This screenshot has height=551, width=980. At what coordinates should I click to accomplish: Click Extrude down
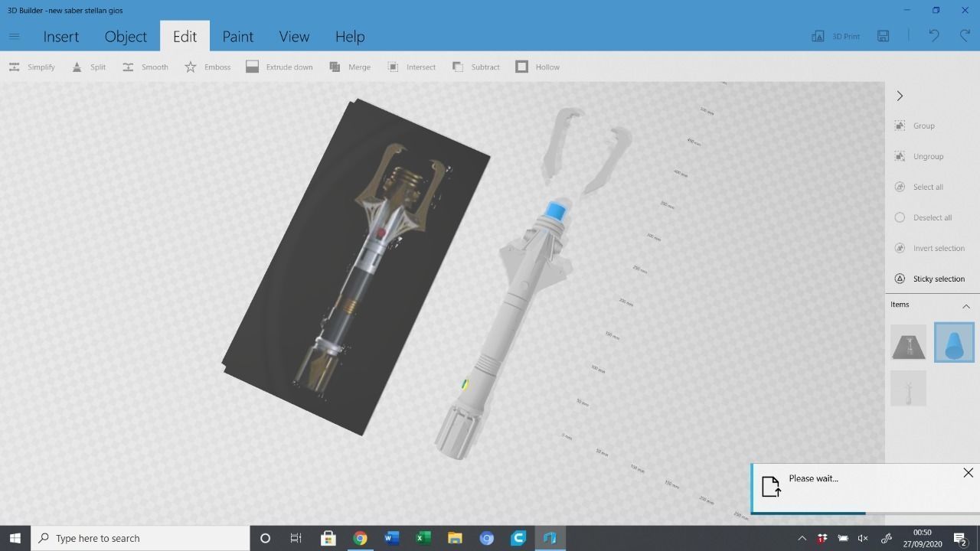point(279,67)
